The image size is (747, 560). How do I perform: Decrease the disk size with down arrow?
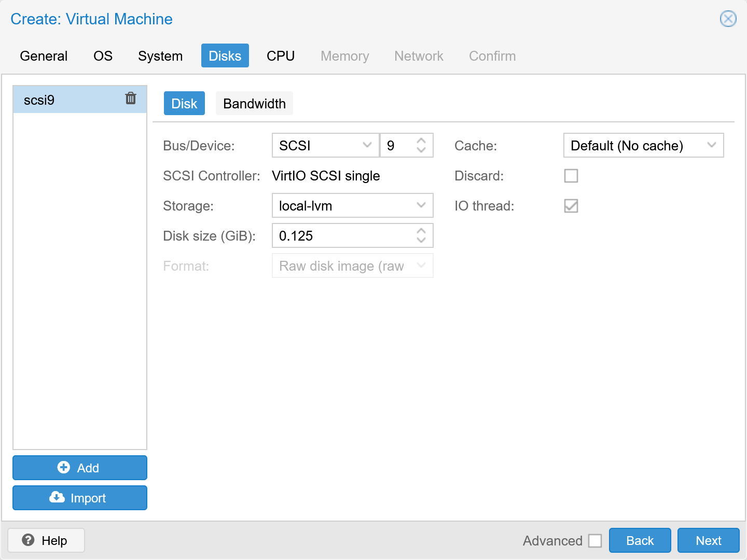click(x=421, y=240)
